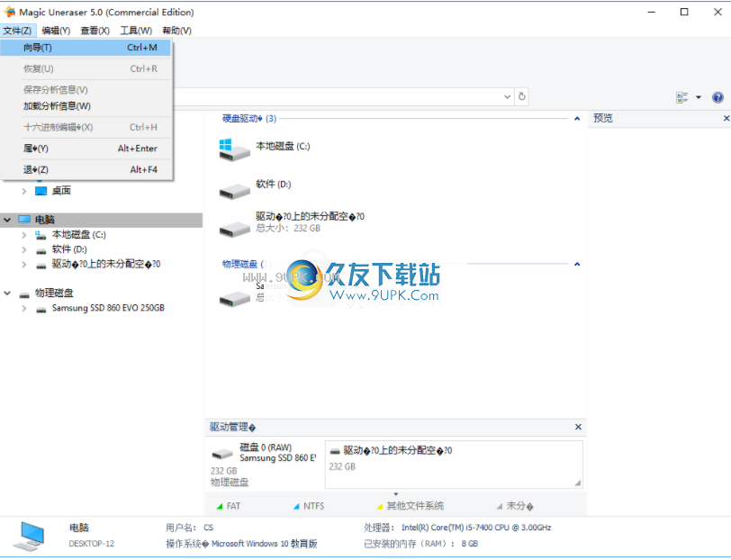Image resolution: width=731 pixels, height=560 pixels.
Task: Expand the unallocated space tree node
Action: click(23, 265)
